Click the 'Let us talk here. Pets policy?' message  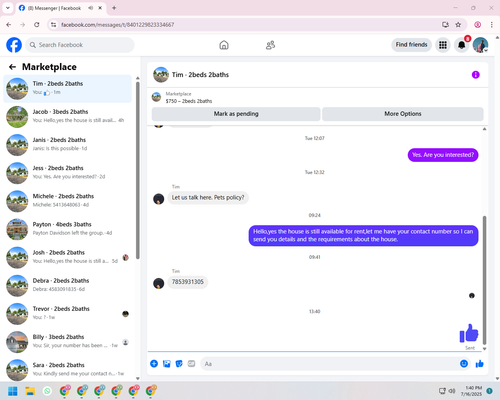coord(208,198)
